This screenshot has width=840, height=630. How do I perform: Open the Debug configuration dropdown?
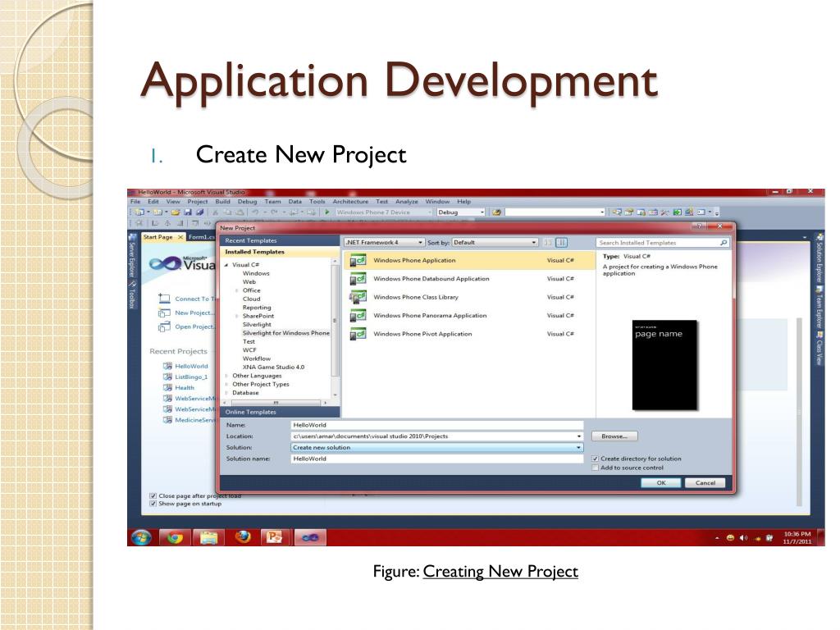click(461, 212)
